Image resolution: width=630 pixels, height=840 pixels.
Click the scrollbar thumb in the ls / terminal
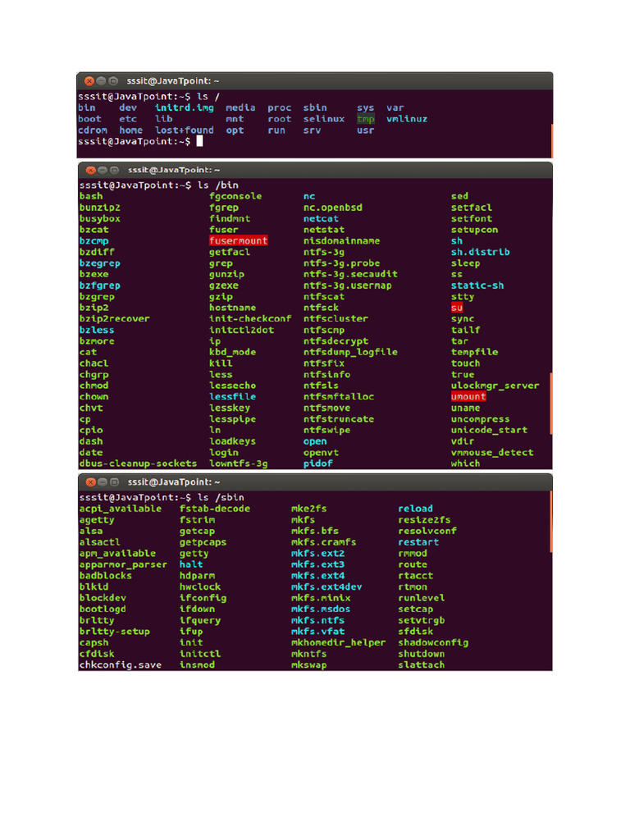click(551, 140)
